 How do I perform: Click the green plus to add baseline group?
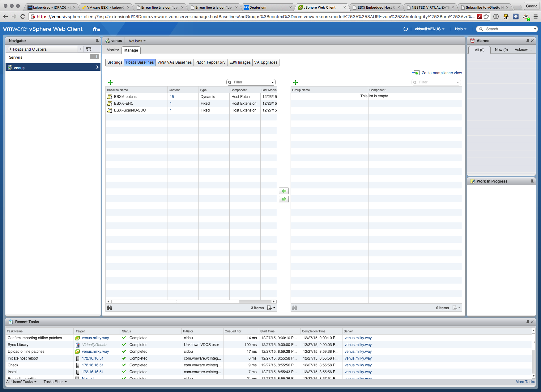pyautogui.click(x=295, y=82)
